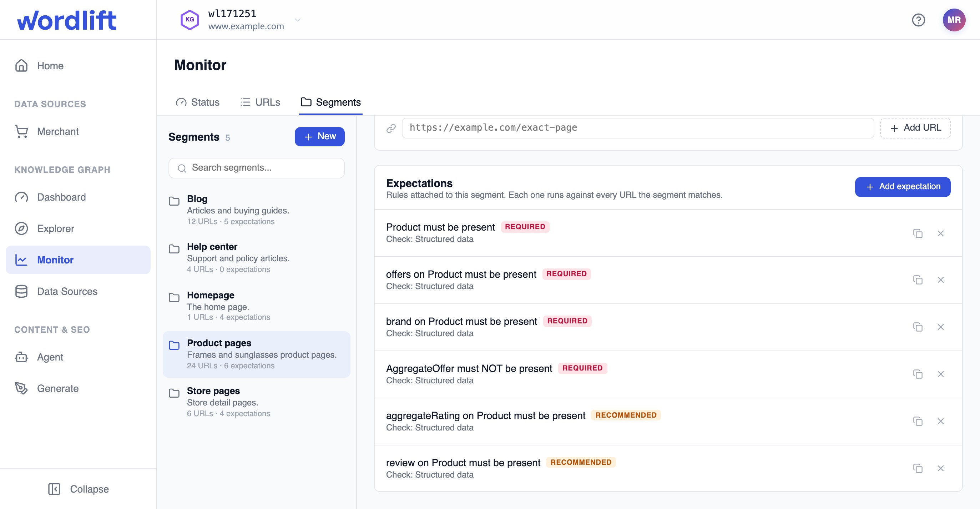This screenshot has width=980, height=509.
Task: Switch to the Status tab
Action: (197, 102)
